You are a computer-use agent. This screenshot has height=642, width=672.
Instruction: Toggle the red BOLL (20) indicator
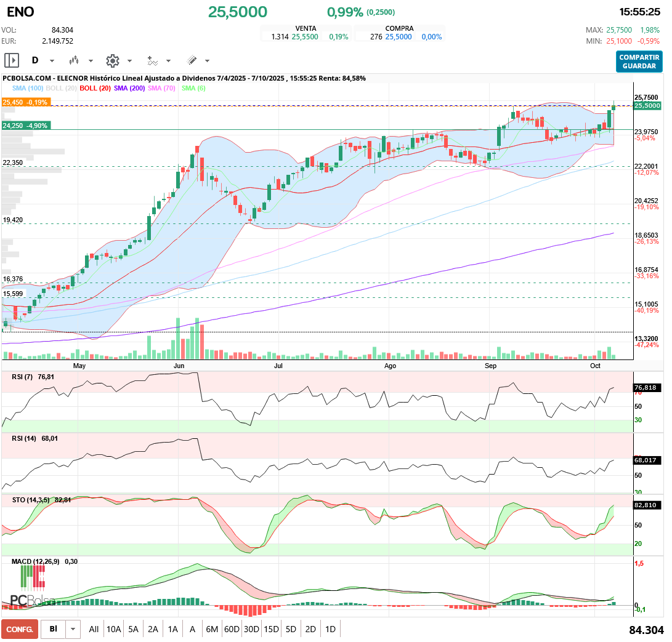point(95,89)
